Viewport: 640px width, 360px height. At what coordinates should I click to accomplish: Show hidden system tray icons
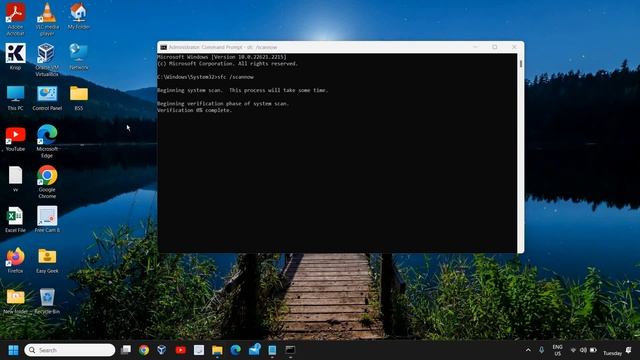click(528, 350)
